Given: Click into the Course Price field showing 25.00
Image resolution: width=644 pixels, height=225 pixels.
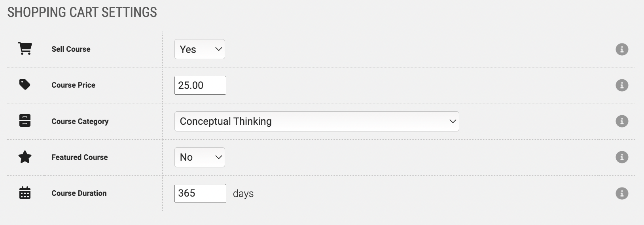Looking at the screenshot, I should [x=200, y=85].
